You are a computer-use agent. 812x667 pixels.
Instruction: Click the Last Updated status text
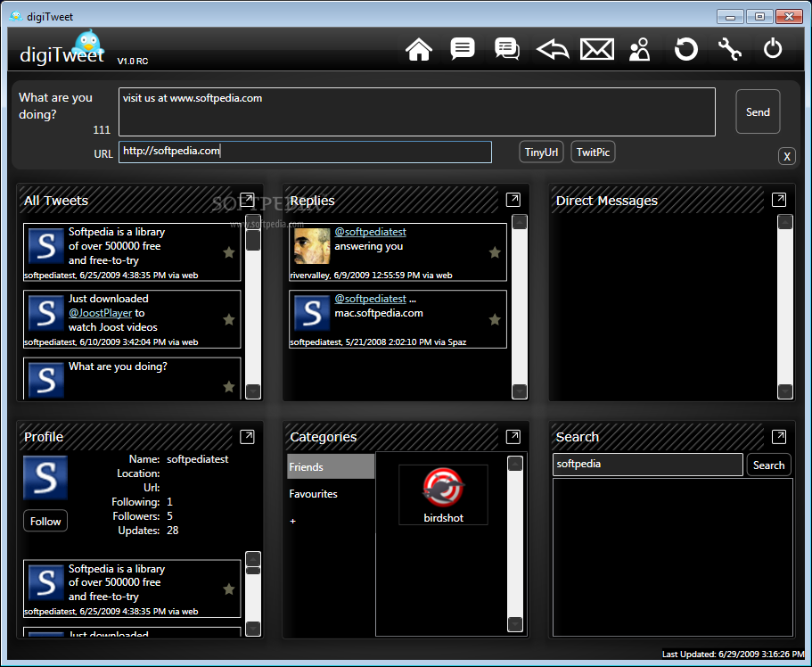point(733,654)
